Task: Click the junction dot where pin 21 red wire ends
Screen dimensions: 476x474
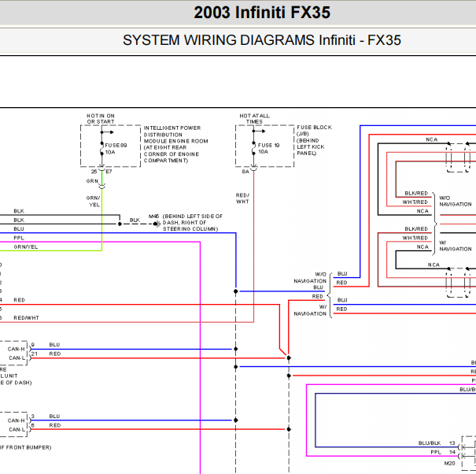Action: tap(289, 358)
